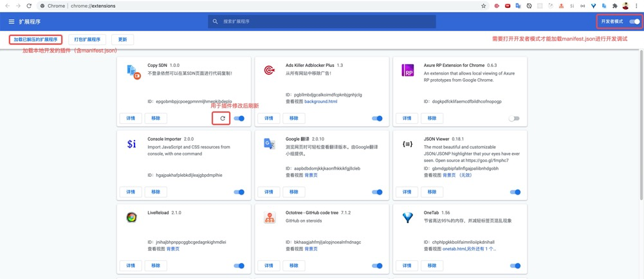Disable Ads Killer Adblocker Plus

click(377, 118)
